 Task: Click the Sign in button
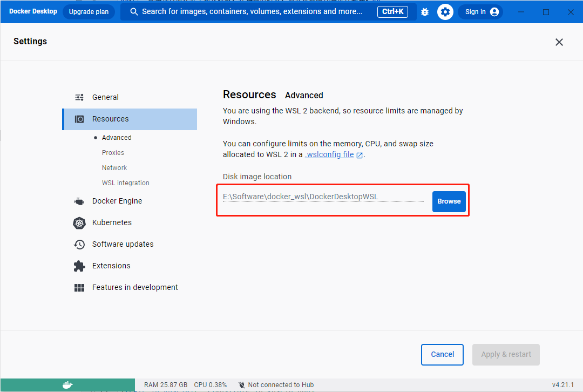coord(480,12)
